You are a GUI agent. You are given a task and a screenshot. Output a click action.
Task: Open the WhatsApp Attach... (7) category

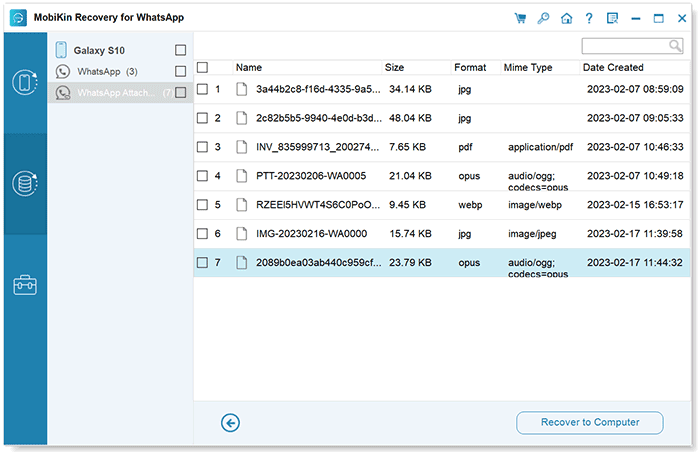tap(121, 93)
